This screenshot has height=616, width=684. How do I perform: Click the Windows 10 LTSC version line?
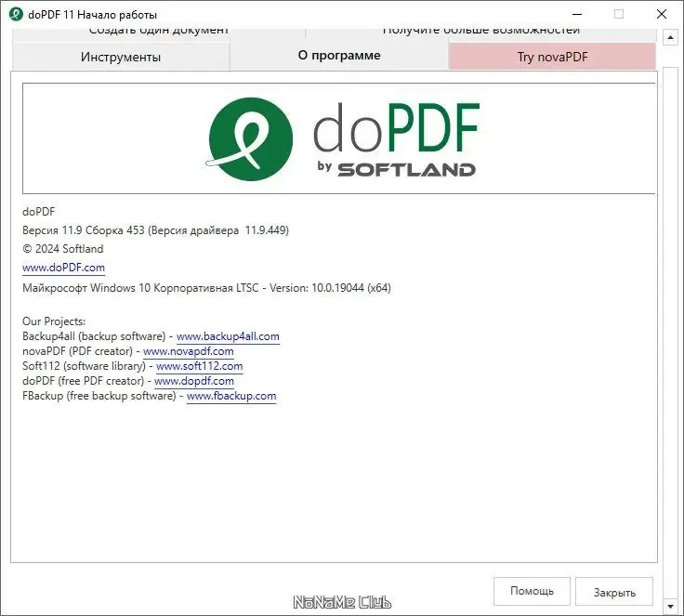(x=206, y=288)
